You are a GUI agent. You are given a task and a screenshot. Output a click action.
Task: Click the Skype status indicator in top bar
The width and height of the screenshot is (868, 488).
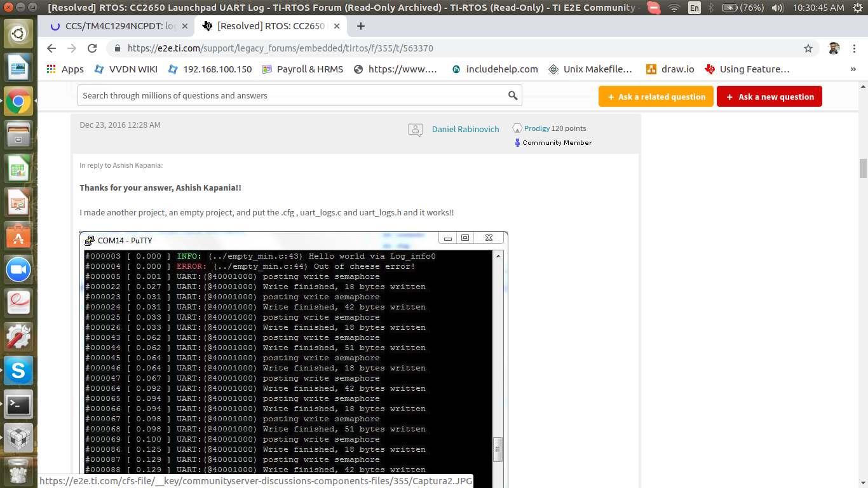pos(653,8)
